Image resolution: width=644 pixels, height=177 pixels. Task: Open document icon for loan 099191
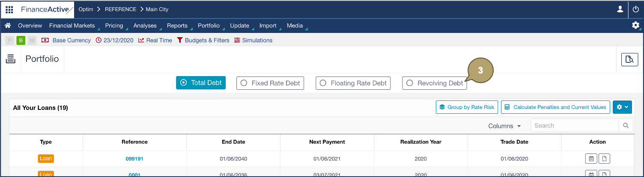point(604,159)
